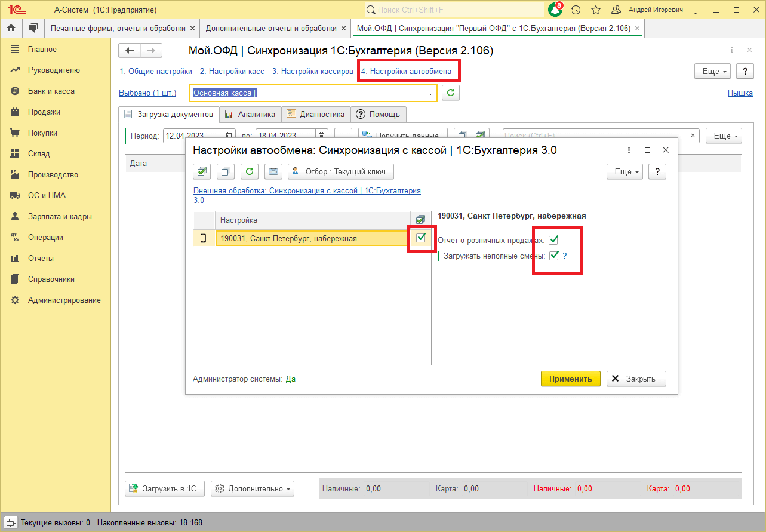Close the Мой.ОФД synchronization tab

(637, 28)
